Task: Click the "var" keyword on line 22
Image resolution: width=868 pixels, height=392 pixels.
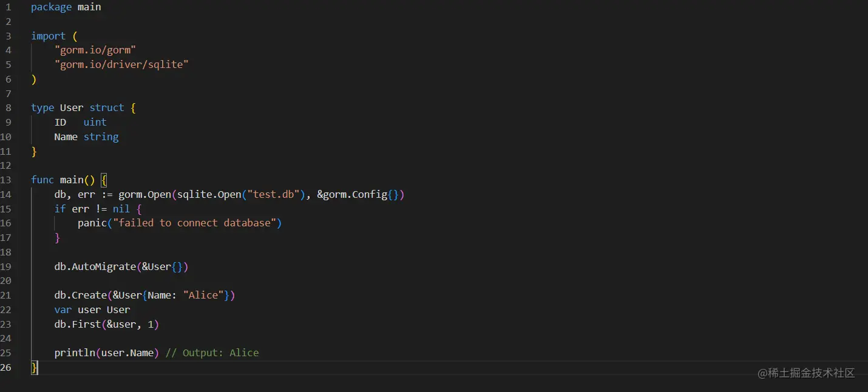Action: pos(63,309)
